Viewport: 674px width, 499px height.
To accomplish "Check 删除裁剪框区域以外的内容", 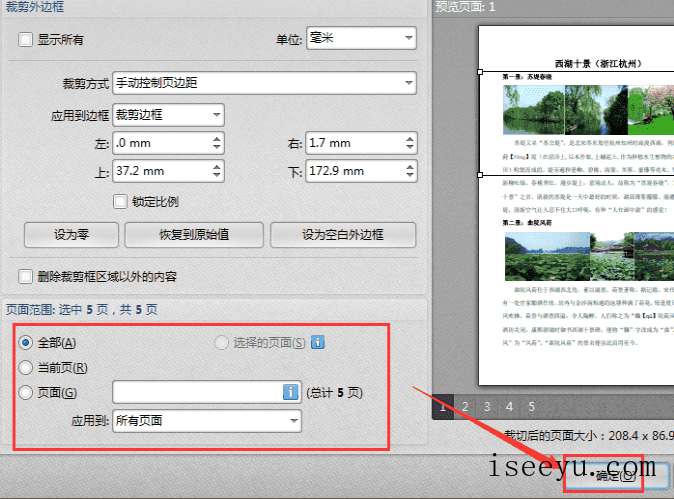I will point(25,276).
